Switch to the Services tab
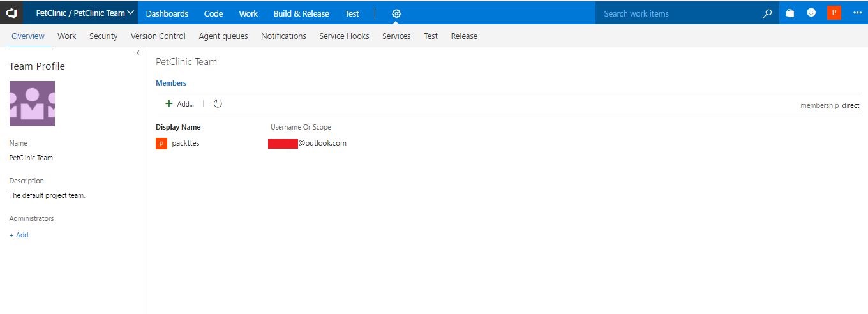 pos(396,36)
